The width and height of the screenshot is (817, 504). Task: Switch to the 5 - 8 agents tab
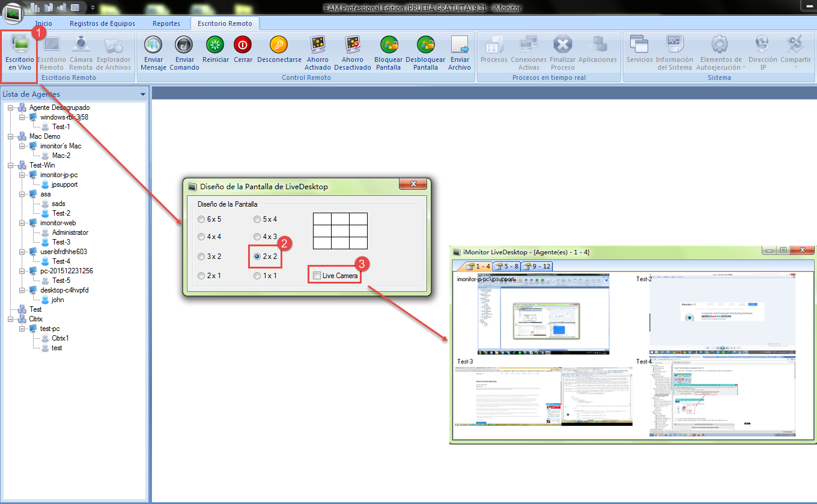coord(506,266)
